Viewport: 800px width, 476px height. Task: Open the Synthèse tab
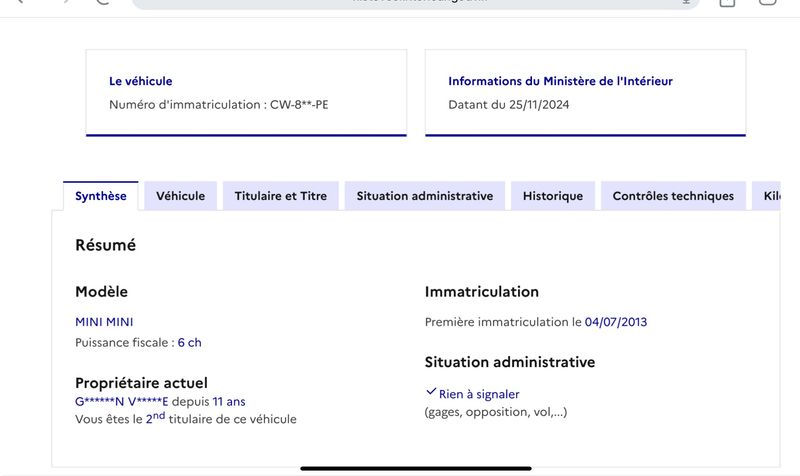tap(101, 196)
